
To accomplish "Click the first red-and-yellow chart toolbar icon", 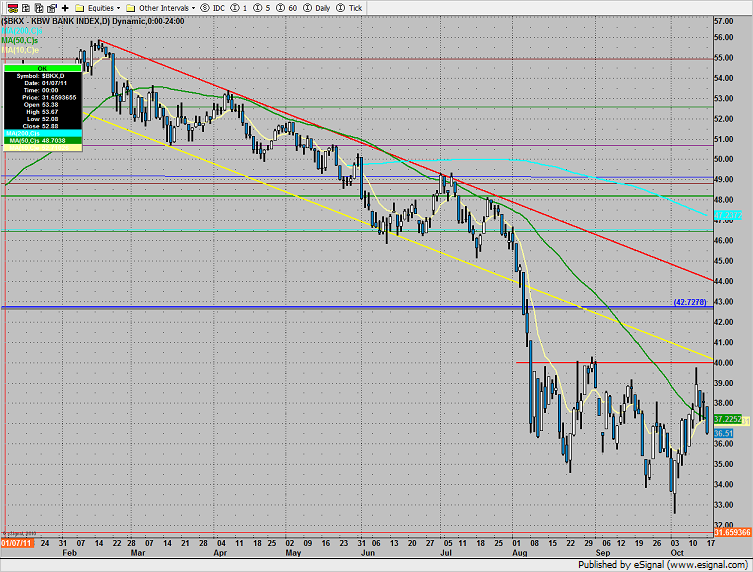I will click(x=12, y=8).
